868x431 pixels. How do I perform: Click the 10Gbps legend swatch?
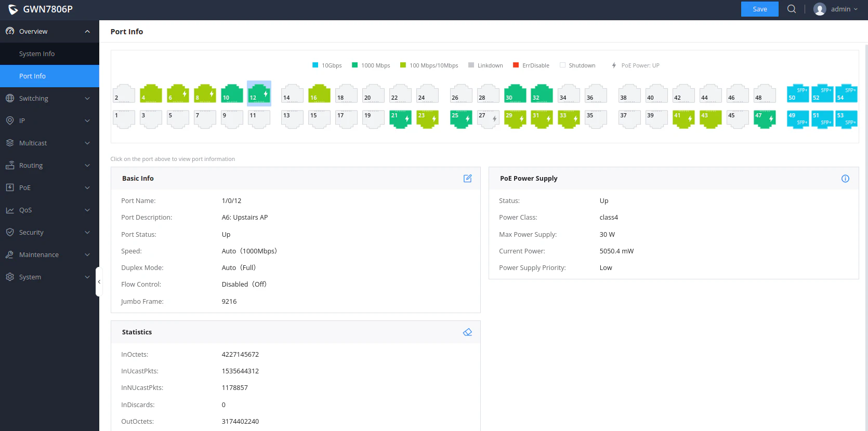pyautogui.click(x=315, y=65)
